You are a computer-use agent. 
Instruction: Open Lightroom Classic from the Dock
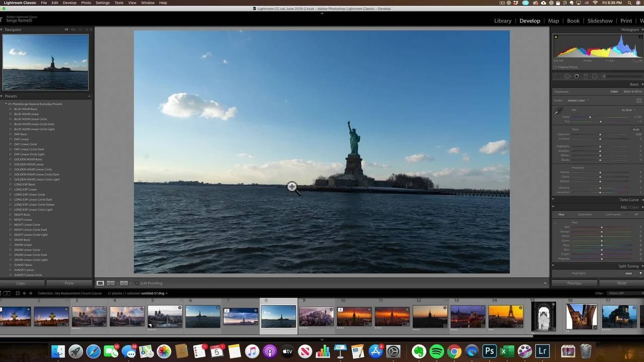542,351
